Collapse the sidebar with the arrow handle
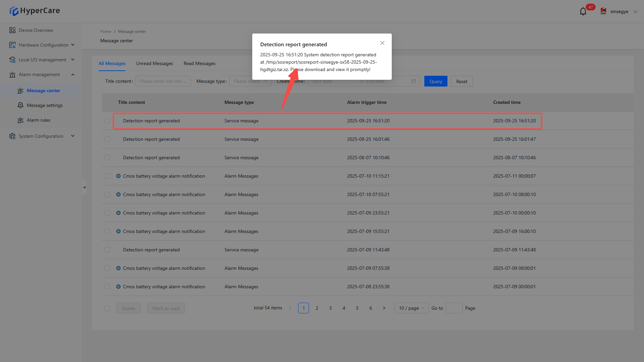The image size is (644, 362). (84, 187)
